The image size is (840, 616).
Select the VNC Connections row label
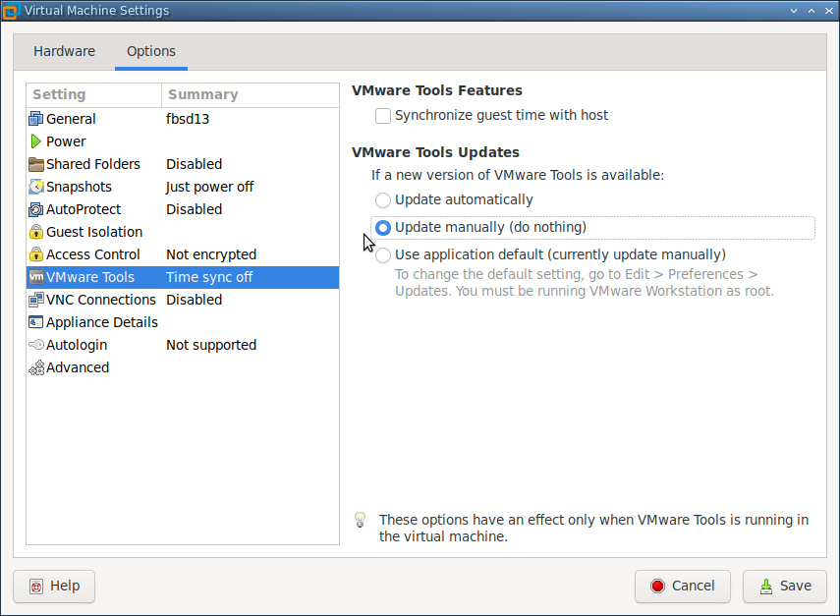(101, 300)
